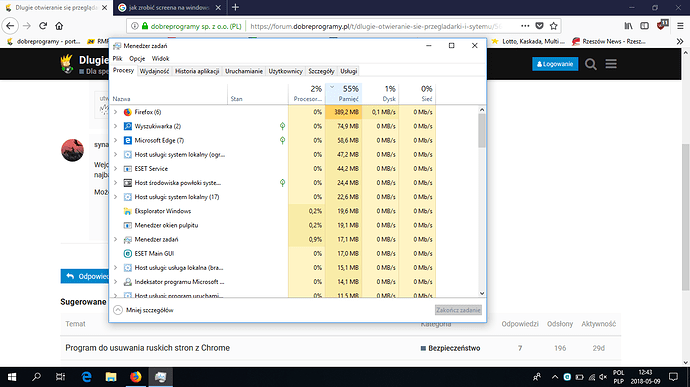Open the topic about Program do usuwania ruskich stron
The width and height of the screenshot is (690, 387).
(x=147, y=348)
